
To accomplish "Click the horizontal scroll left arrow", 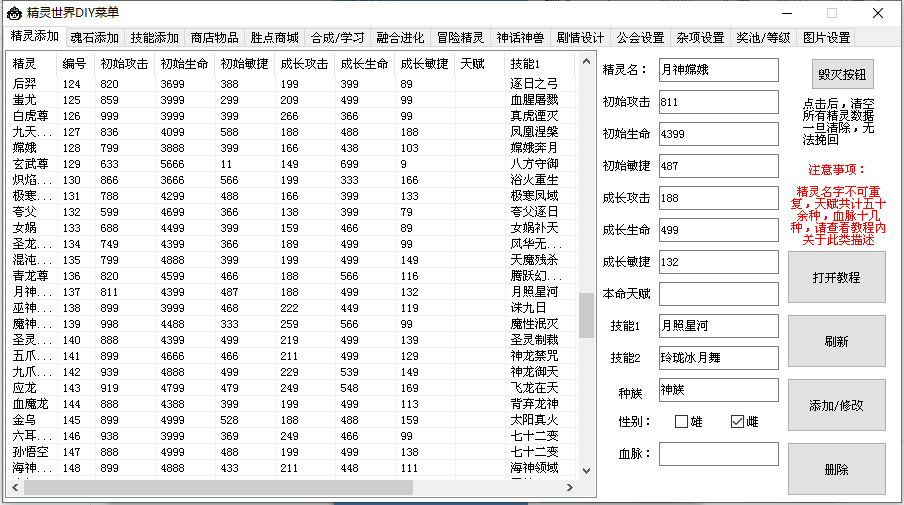I will pyautogui.click(x=15, y=488).
